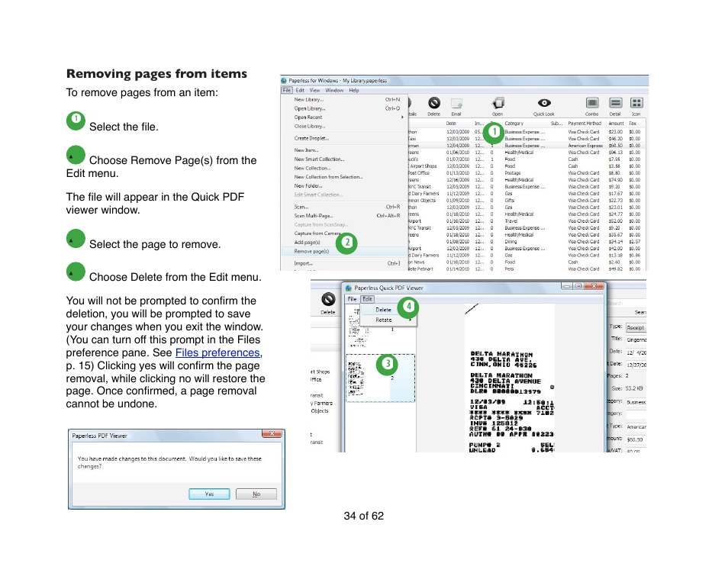Select Open Library... menu entry
The image size is (728, 563).
[344, 108]
